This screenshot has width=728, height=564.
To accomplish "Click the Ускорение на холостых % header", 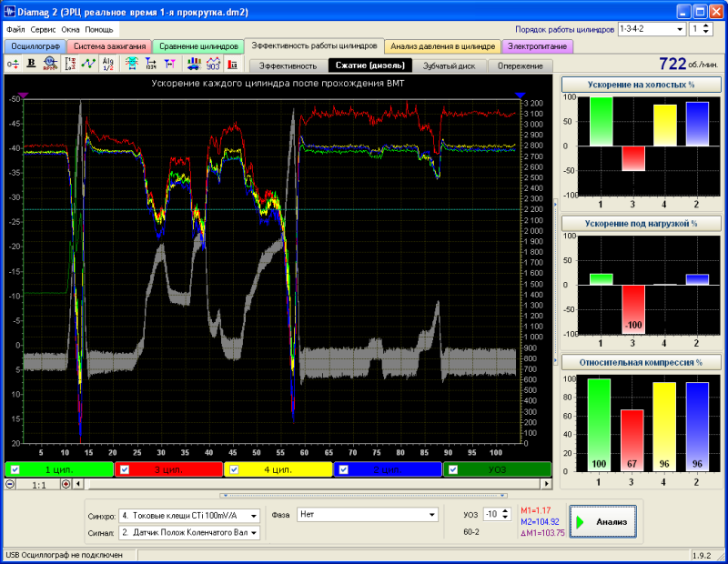I will tap(641, 85).
